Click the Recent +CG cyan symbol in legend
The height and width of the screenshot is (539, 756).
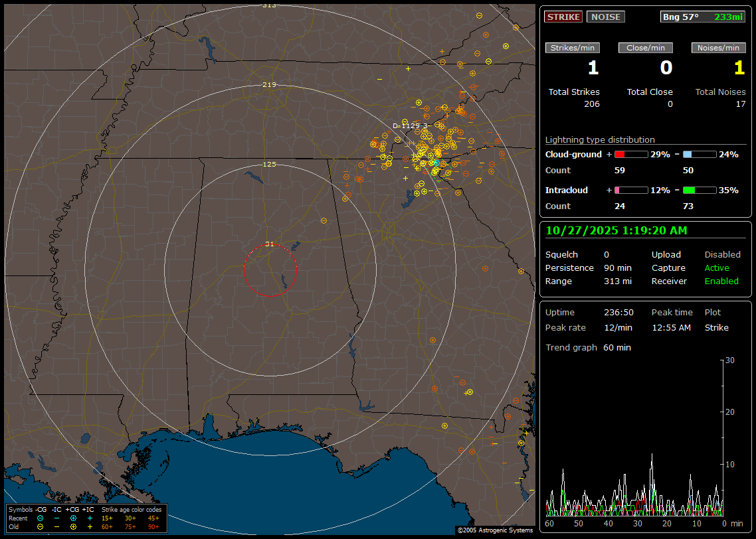(x=73, y=518)
